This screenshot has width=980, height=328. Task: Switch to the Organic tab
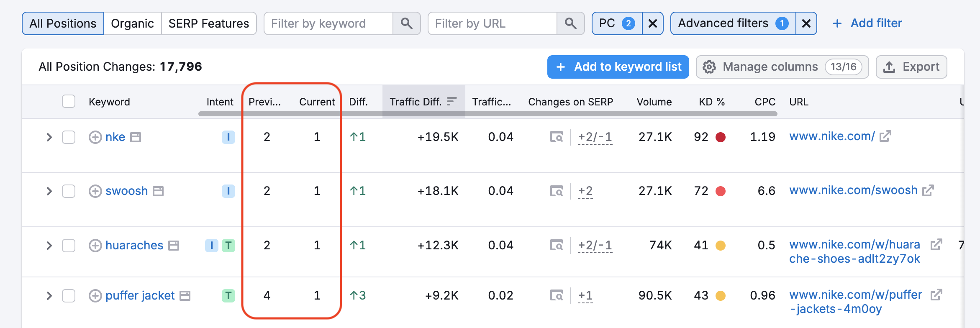tap(132, 23)
